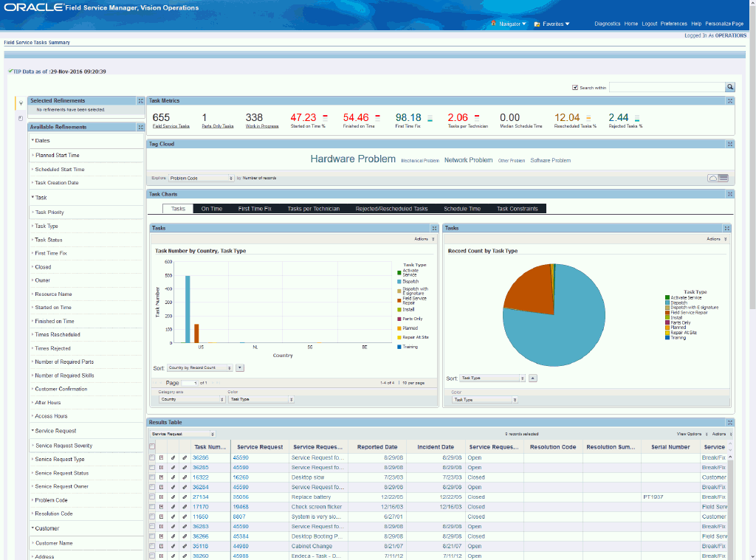Toggle bar chart sort direction button

pos(240,367)
